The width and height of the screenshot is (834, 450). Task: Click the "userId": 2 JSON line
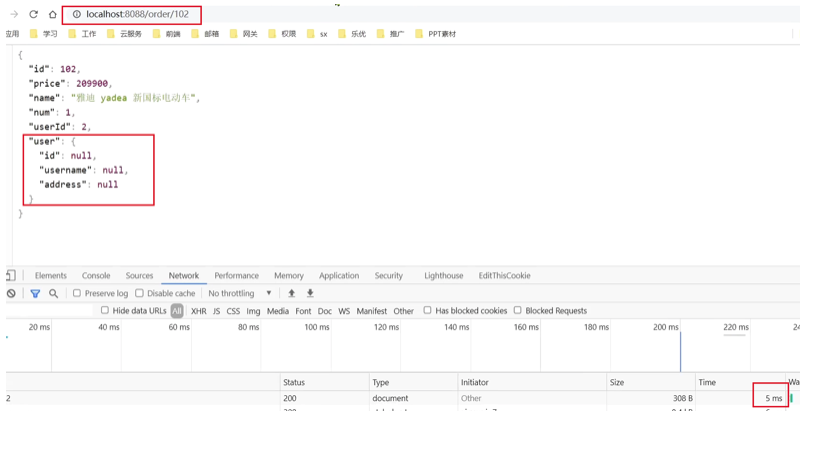(60, 127)
